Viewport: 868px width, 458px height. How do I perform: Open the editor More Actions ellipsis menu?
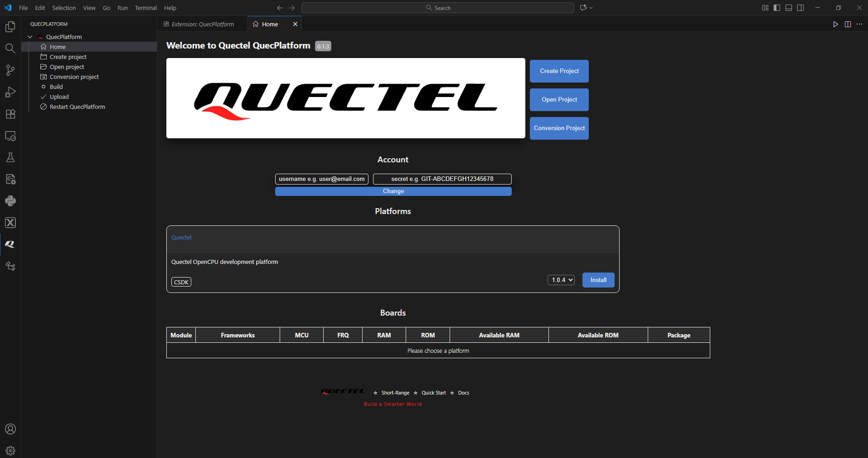859,24
